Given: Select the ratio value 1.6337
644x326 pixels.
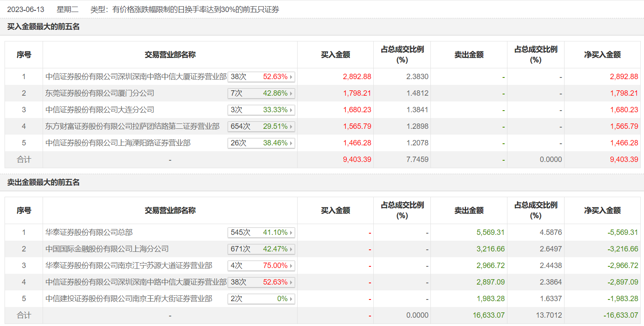Looking at the screenshot, I should click(x=551, y=299).
